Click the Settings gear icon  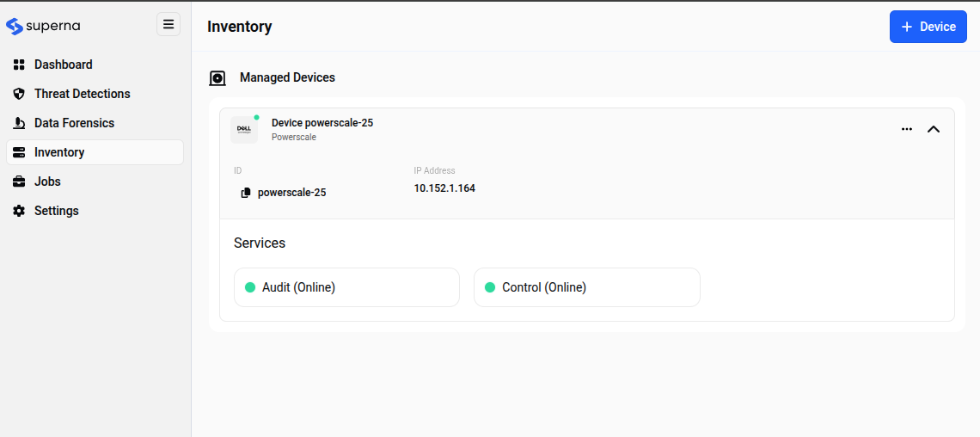click(19, 211)
